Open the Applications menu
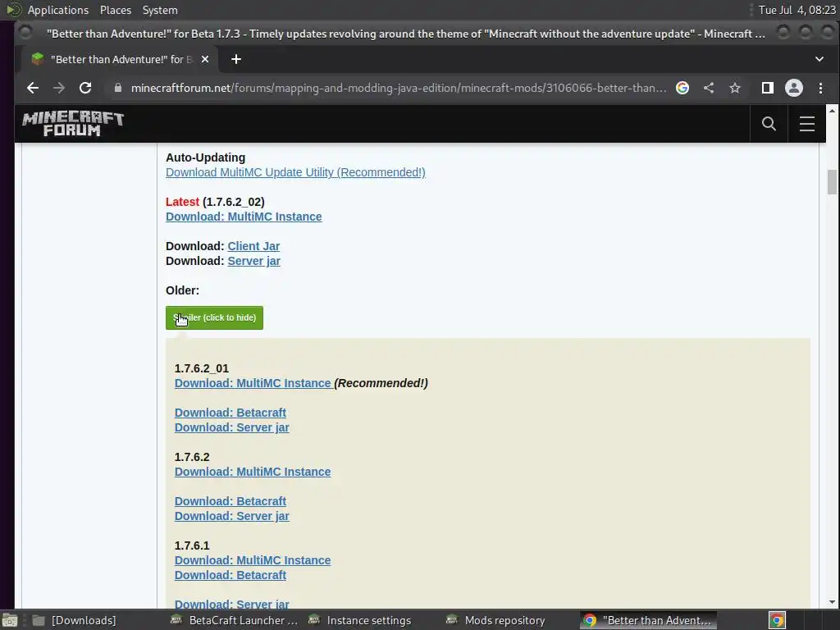 [58, 10]
